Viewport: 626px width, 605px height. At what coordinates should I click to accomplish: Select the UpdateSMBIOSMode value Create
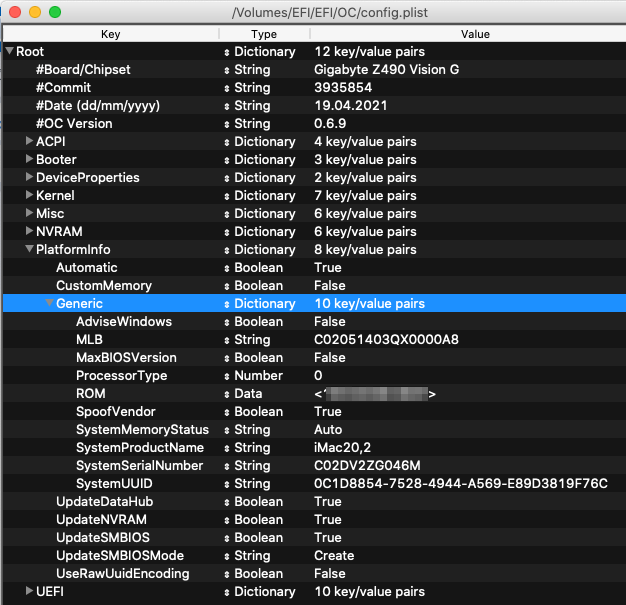tap(334, 555)
